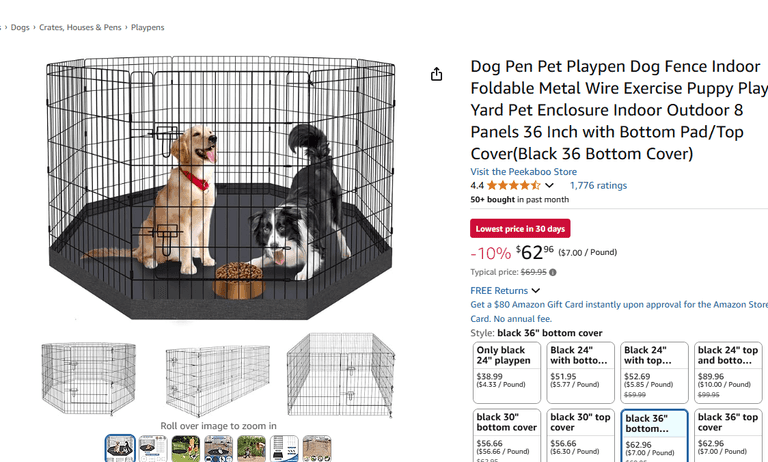768x462 pixels.
Task: Click the $80 Amazon Gift Card offer link
Action: [618, 305]
